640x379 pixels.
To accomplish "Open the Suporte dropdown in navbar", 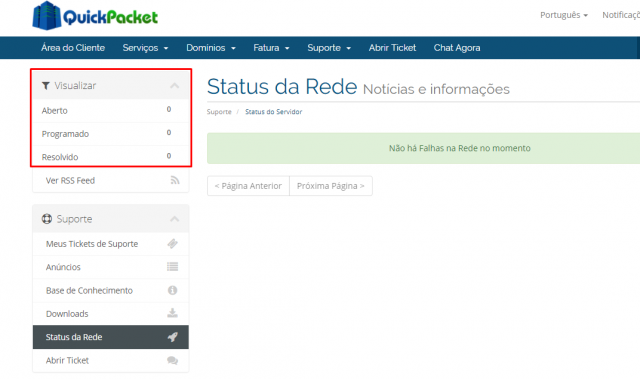I will 329,48.
